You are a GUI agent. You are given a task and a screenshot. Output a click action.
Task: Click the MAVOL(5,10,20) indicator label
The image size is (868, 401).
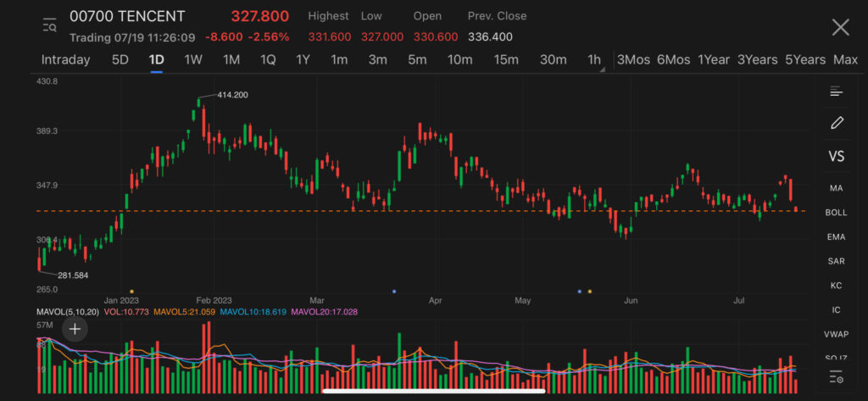pyautogui.click(x=68, y=312)
